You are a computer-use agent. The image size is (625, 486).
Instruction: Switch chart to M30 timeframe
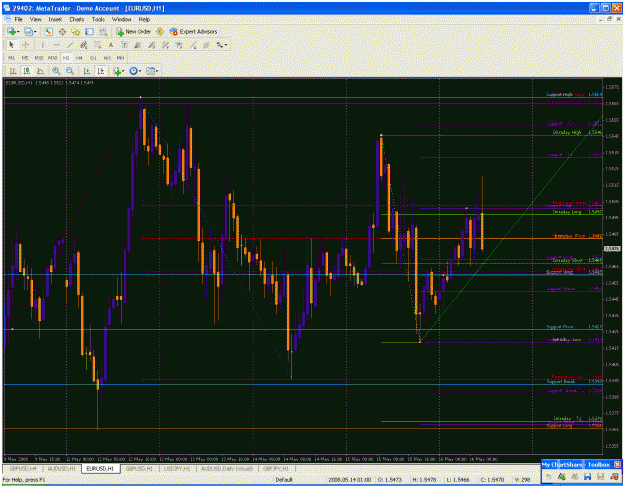click(x=53, y=58)
